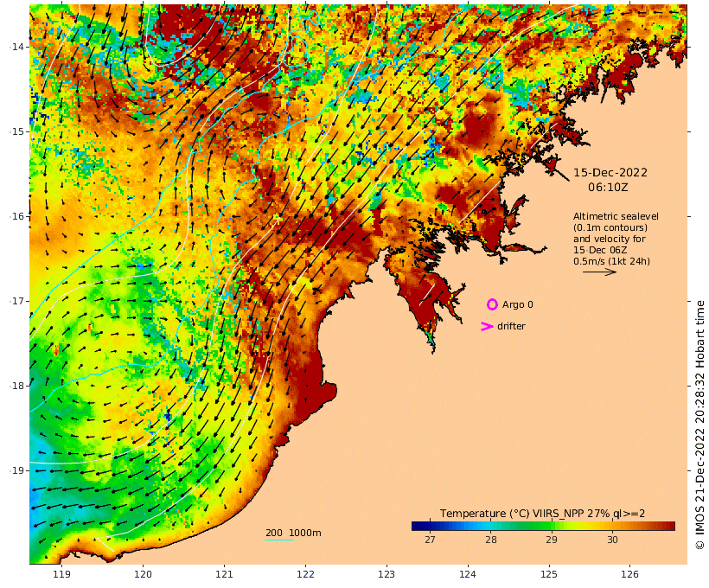Click the longitude axis label '122'
Image resolution: width=709 pixels, height=588 pixels.
pos(305,574)
